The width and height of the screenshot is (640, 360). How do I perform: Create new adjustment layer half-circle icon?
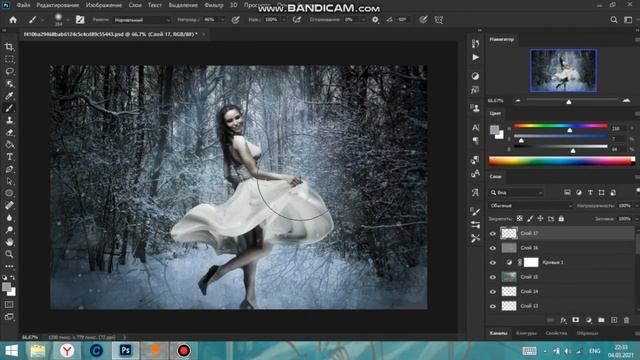[x=589, y=320]
